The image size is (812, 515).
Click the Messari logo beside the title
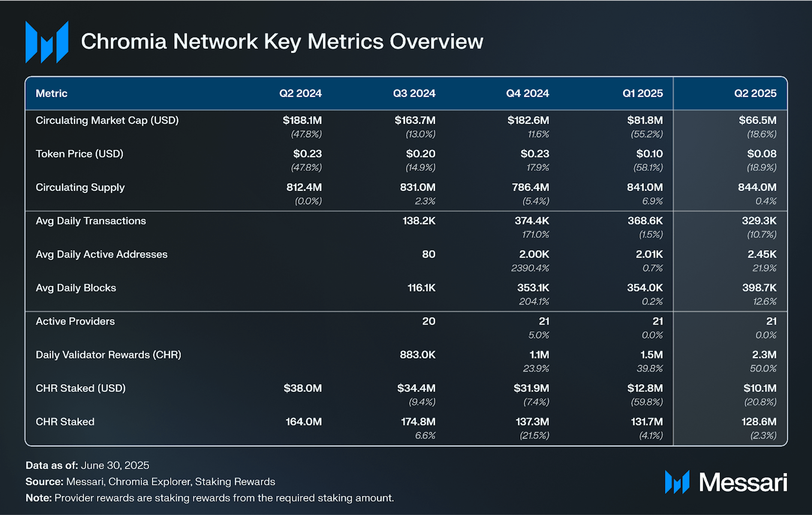[47, 42]
